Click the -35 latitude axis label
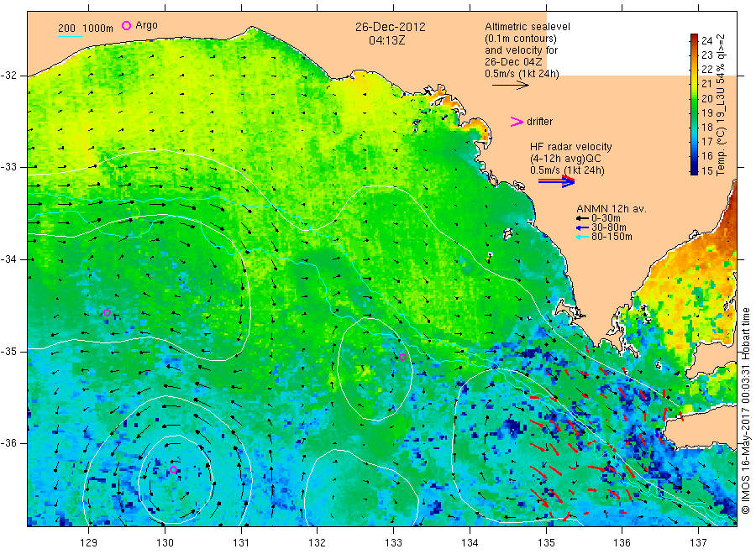 [8, 351]
